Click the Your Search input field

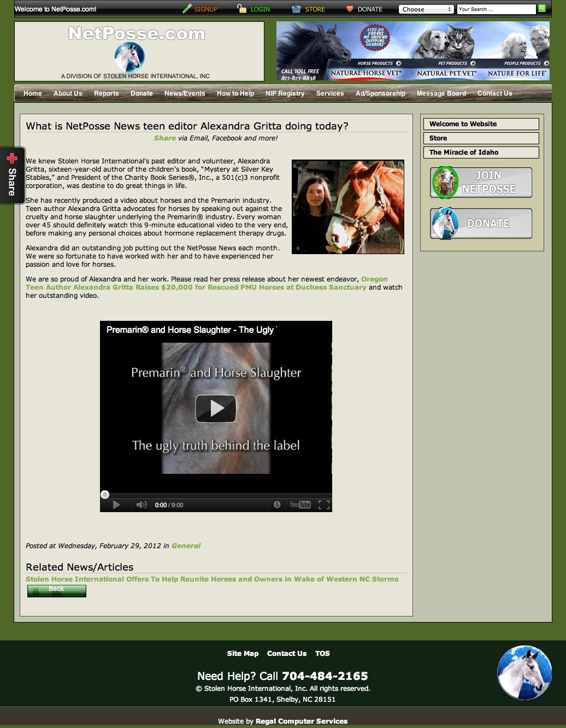(x=497, y=9)
